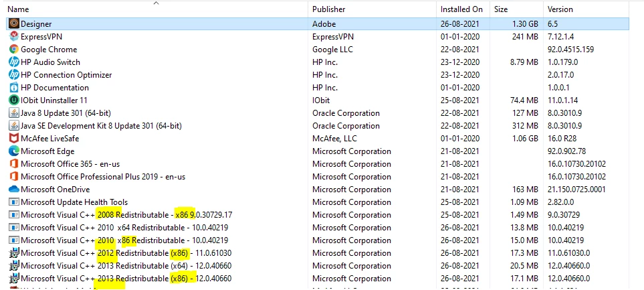Image resolution: width=644 pixels, height=290 pixels.
Task: Click version number 92.0.902.78
Action: [567, 151]
